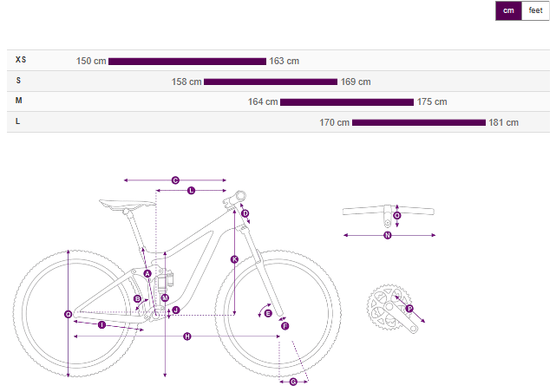Click marker P on the crank arm

(x=409, y=308)
